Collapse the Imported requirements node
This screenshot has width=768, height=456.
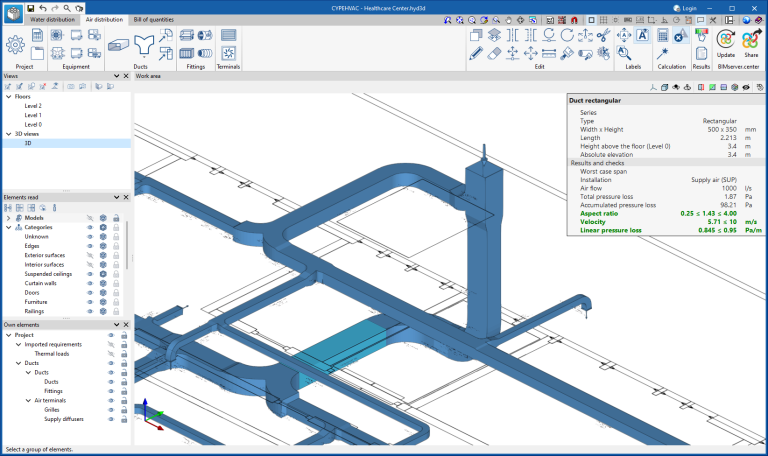(x=18, y=344)
